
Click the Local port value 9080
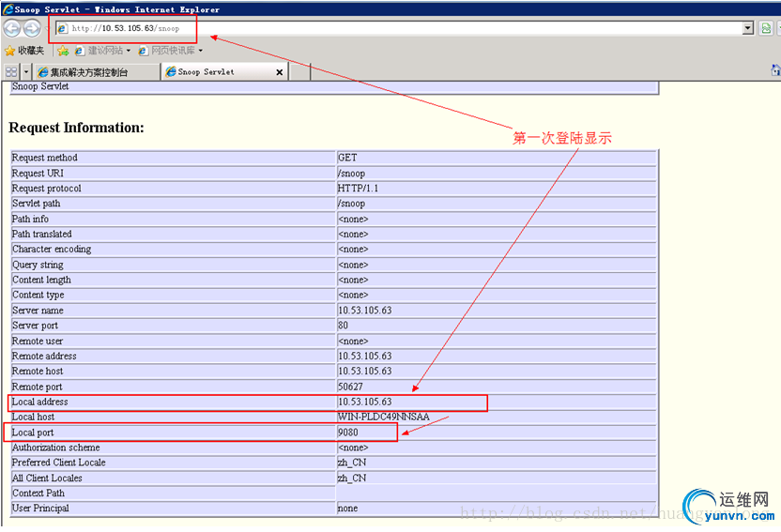coord(347,433)
